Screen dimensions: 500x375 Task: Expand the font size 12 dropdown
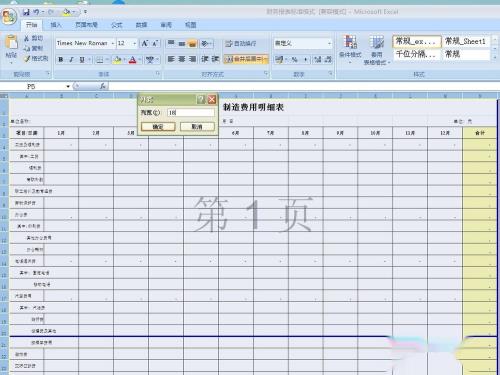[x=127, y=43]
